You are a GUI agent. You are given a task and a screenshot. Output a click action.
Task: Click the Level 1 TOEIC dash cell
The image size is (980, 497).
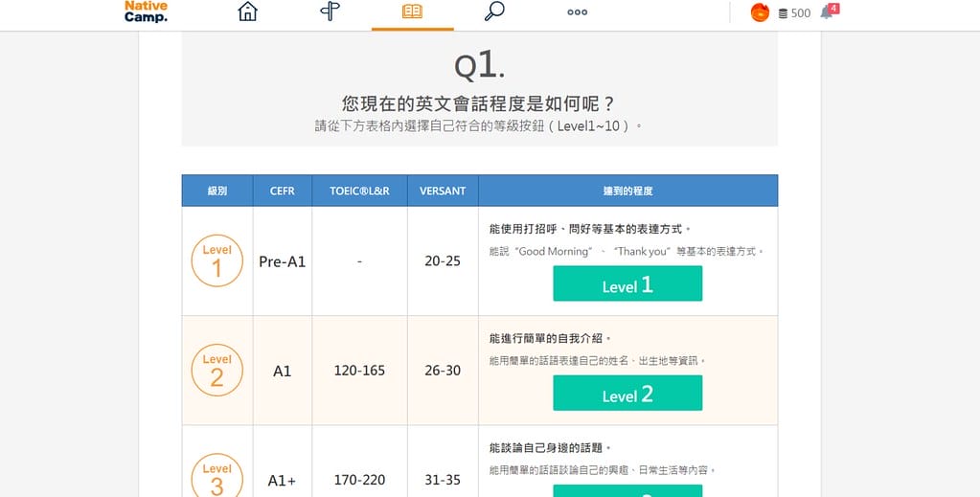coord(359,261)
